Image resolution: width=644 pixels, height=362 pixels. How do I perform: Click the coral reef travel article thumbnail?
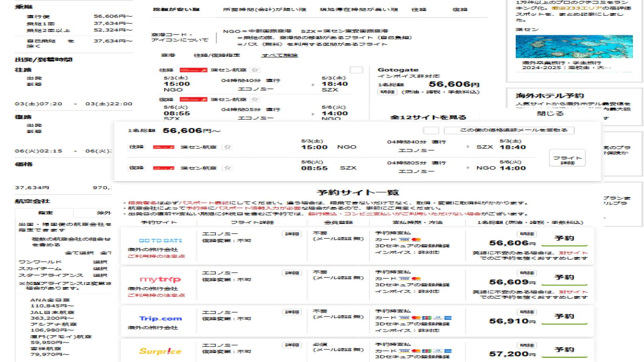click(x=574, y=47)
